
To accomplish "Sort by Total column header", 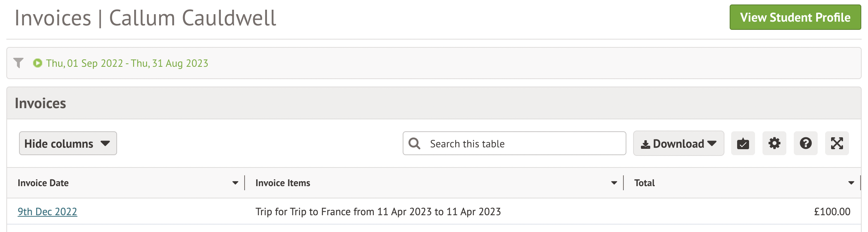I will (x=644, y=183).
